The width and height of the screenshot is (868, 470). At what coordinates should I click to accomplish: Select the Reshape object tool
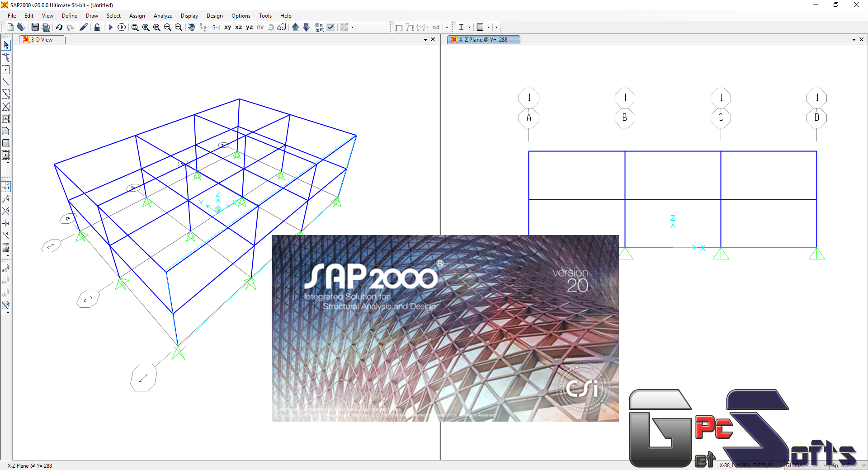click(x=6, y=57)
